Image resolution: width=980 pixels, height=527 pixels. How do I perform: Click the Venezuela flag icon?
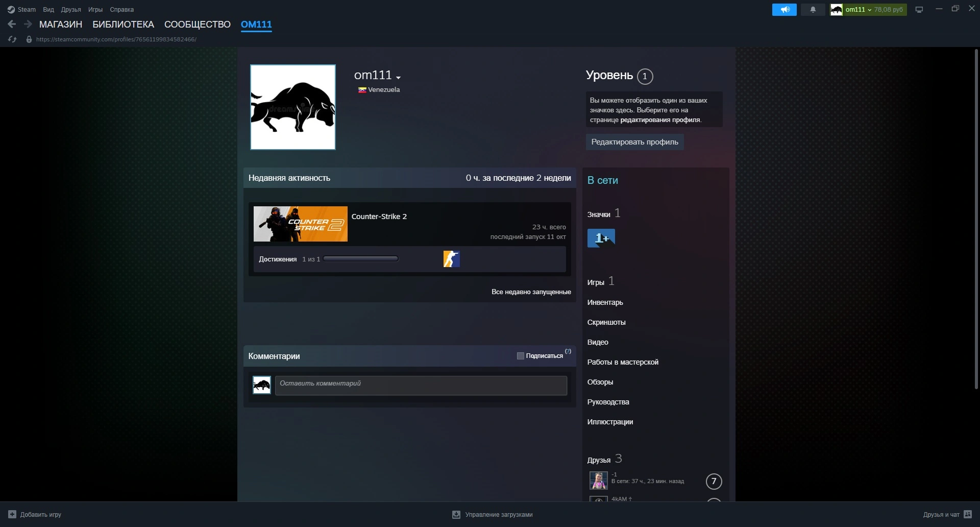coord(362,90)
